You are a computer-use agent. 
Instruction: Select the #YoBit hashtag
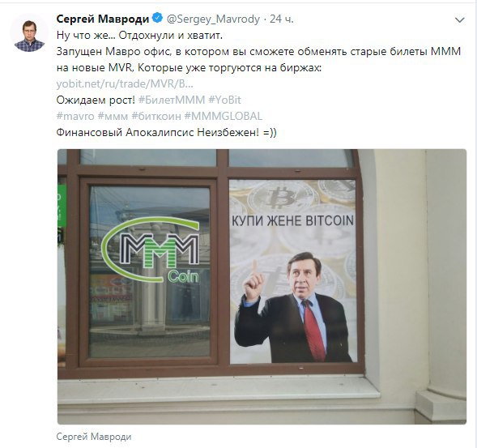click(x=224, y=100)
